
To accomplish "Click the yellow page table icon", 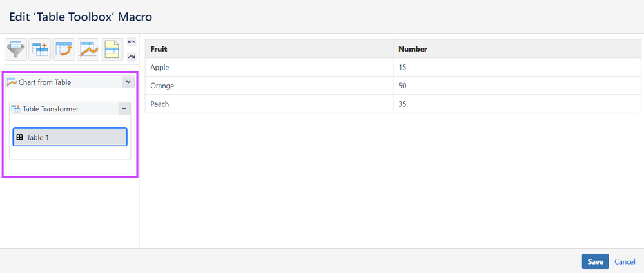I will (x=112, y=50).
